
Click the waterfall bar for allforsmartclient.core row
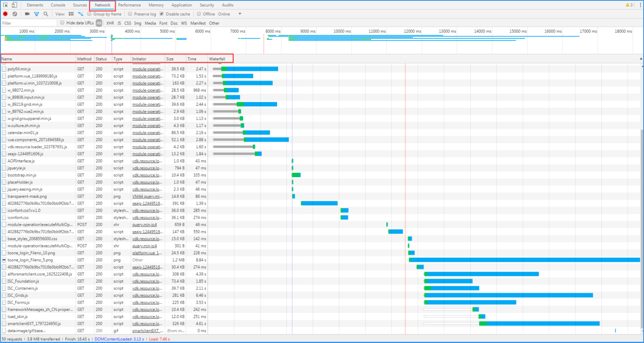pyautogui.click(x=481, y=274)
